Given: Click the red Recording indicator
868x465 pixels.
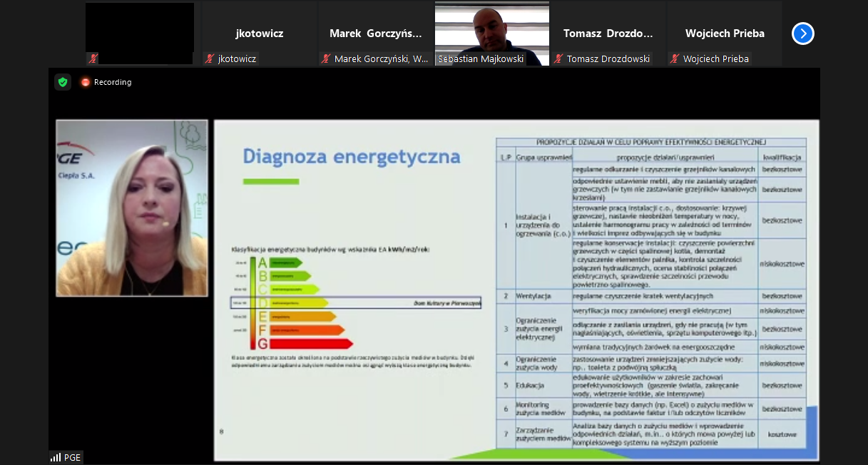Looking at the screenshot, I should tap(106, 82).
